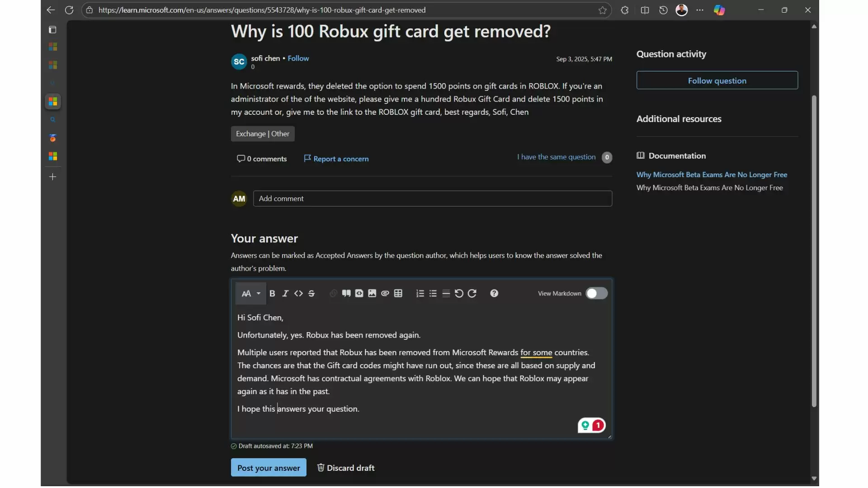Viewport: 868px width, 488px height.
Task: Insert a table in the editor
Action: (x=398, y=294)
